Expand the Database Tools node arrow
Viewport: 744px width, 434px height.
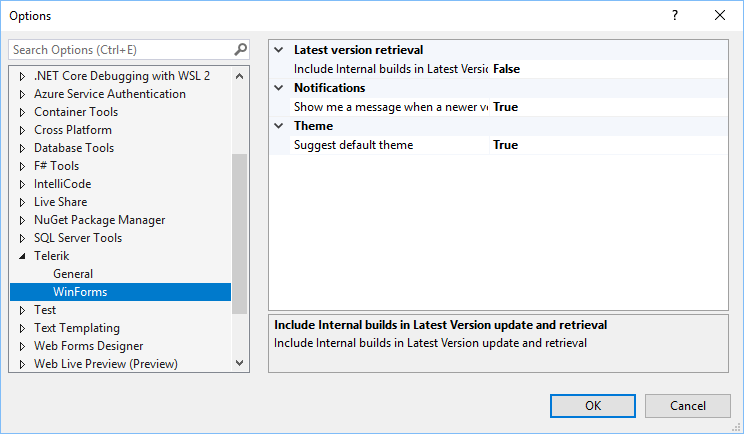(22, 148)
